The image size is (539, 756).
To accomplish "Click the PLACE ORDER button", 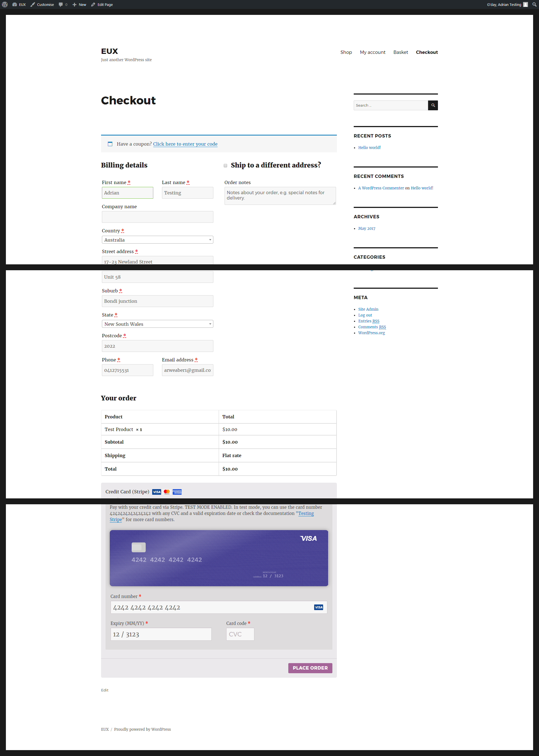I will 309,667.
